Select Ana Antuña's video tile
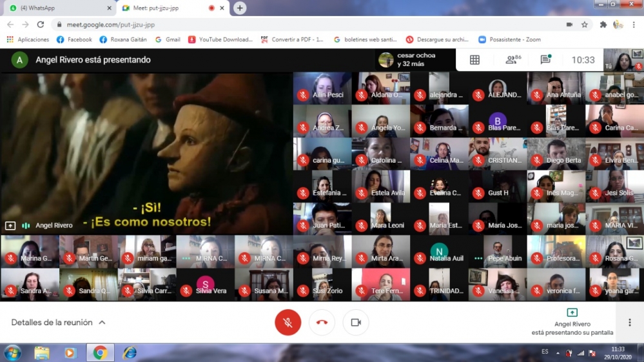The width and height of the screenshot is (644, 362). 556,88
